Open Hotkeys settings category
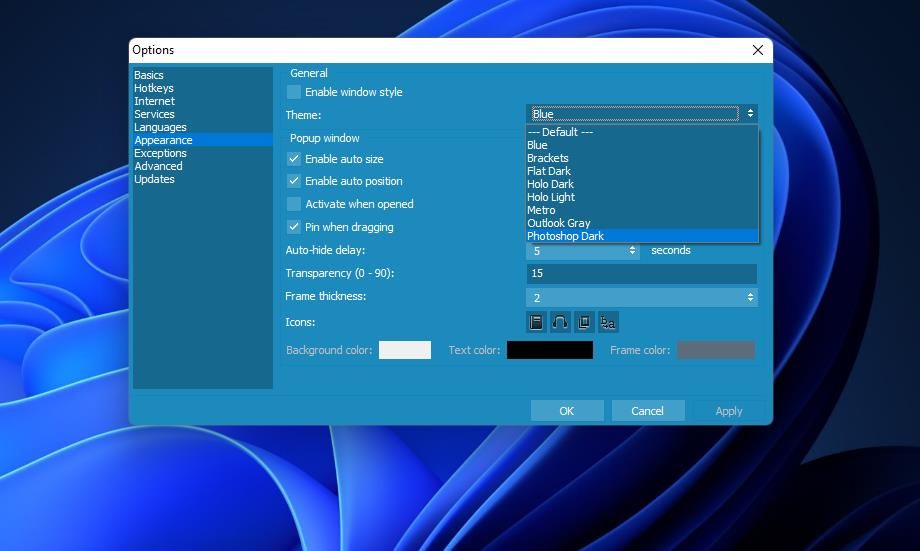Image resolution: width=920 pixels, height=551 pixels. [202, 88]
